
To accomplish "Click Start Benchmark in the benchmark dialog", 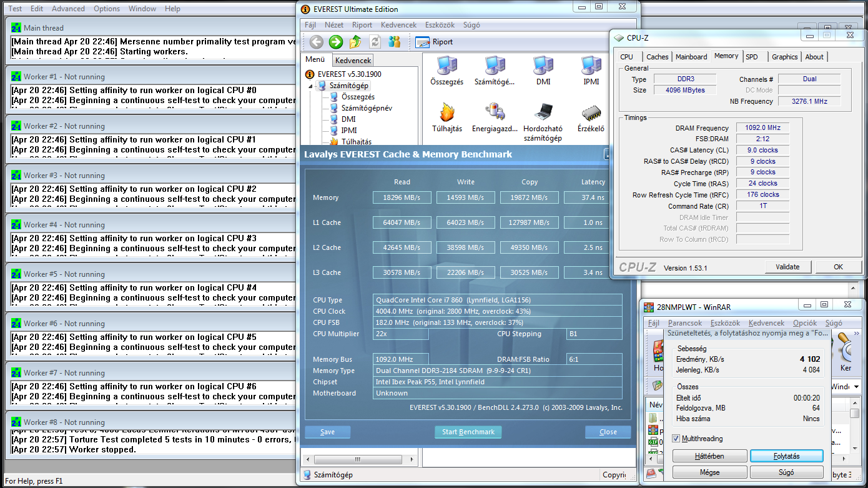I will coord(468,432).
